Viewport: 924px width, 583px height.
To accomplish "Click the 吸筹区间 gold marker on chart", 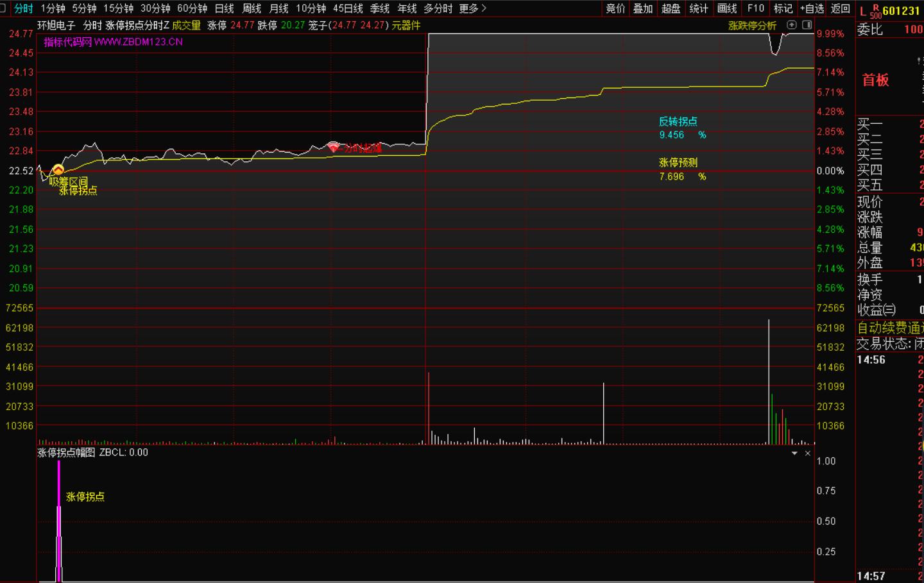I will pos(58,170).
